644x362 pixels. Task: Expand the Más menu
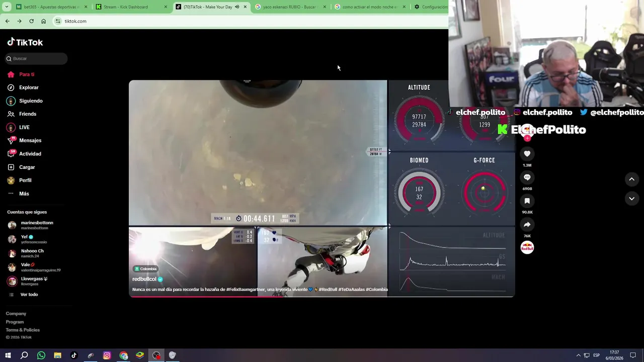coord(24,194)
